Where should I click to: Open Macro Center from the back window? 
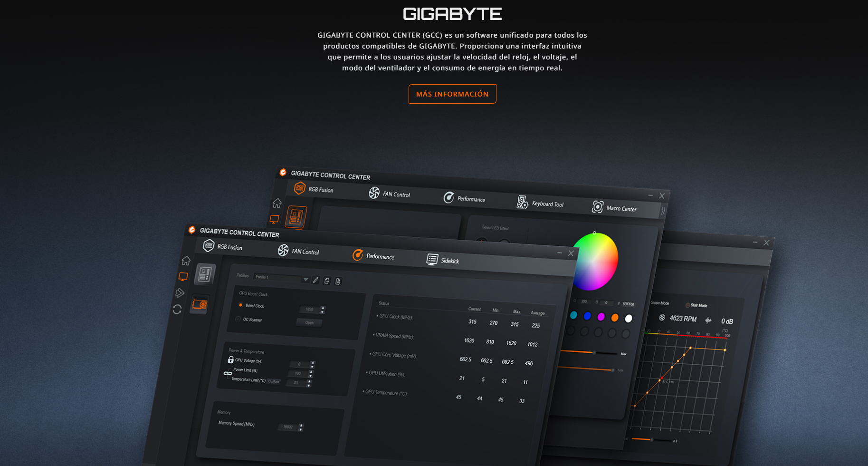click(614, 208)
